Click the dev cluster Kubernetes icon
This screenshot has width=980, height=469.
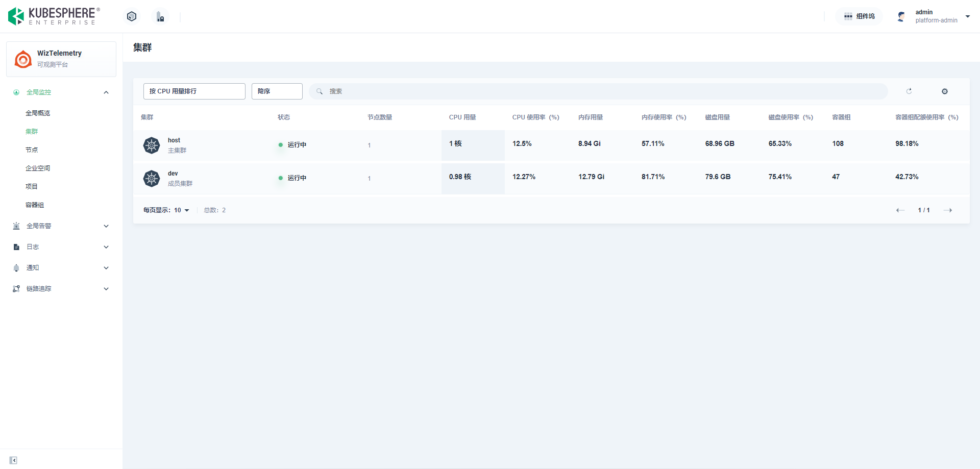click(152, 179)
